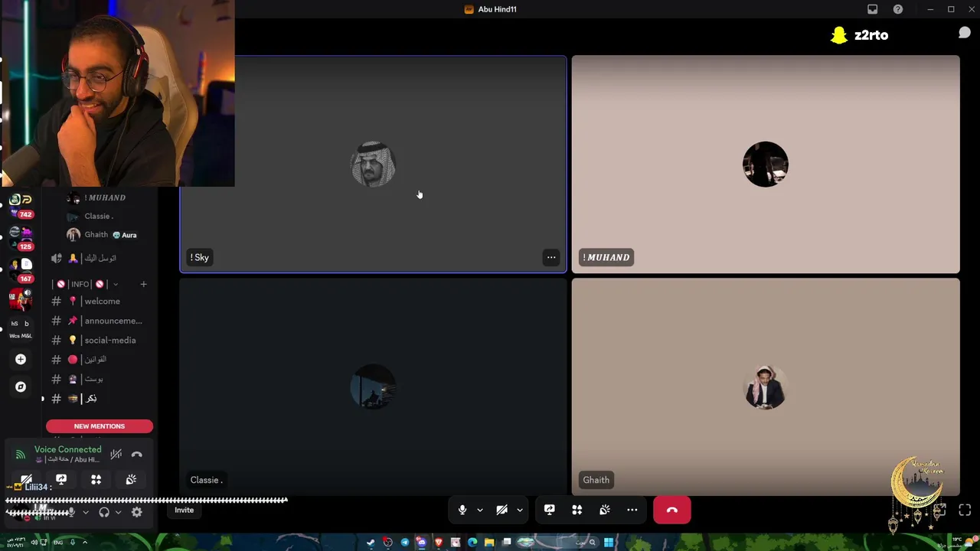Open Discord help
The image size is (980, 551).
coord(898,9)
